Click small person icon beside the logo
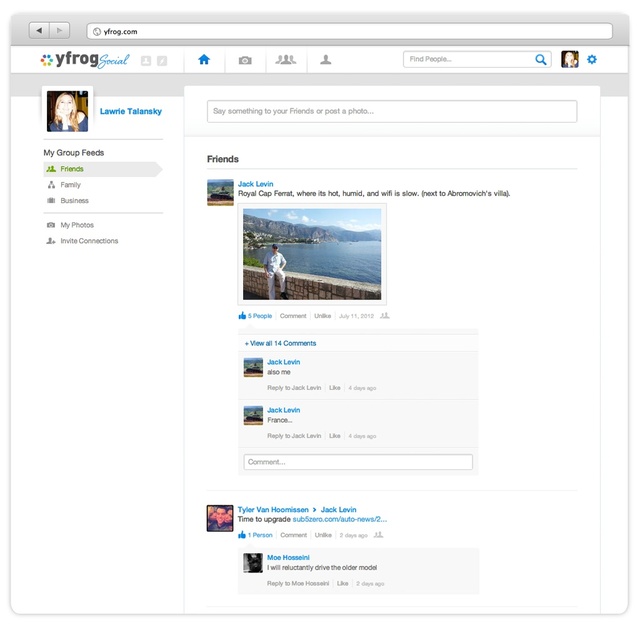 pos(146,61)
